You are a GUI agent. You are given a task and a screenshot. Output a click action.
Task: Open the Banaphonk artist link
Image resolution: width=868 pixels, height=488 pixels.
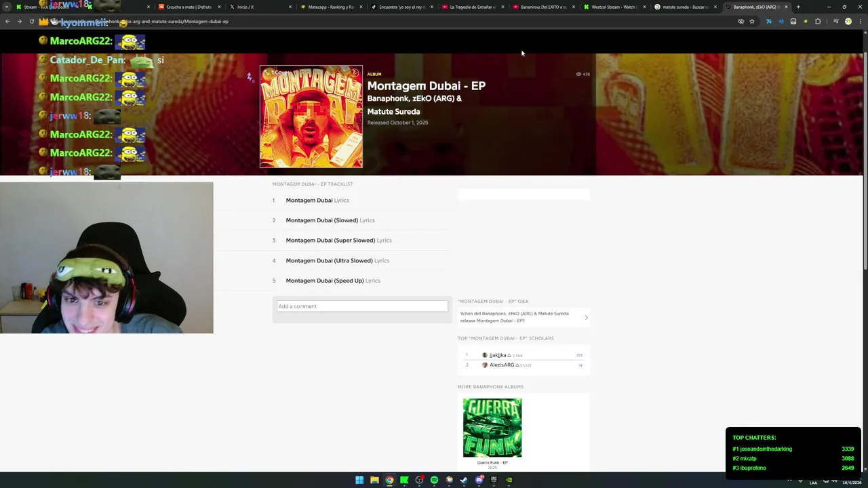coord(388,98)
